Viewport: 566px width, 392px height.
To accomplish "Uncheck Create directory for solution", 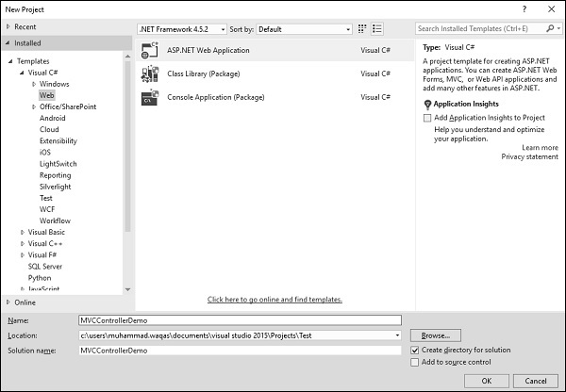I will [415, 350].
